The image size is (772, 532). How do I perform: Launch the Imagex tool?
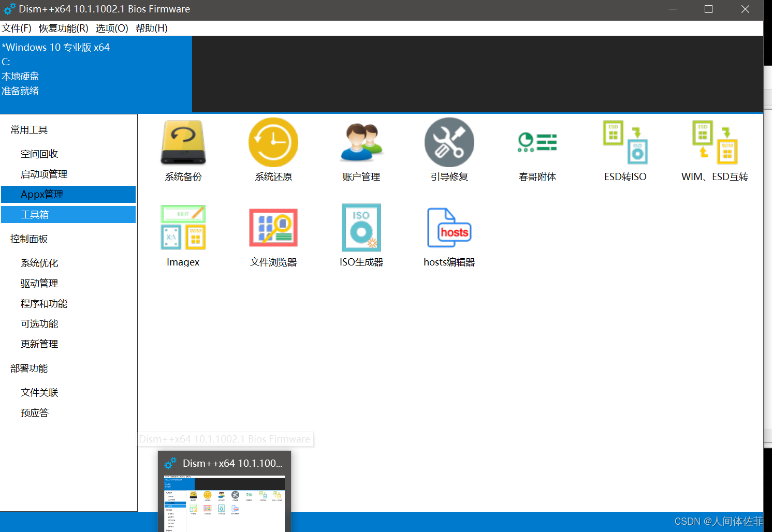click(x=183, y=236)
